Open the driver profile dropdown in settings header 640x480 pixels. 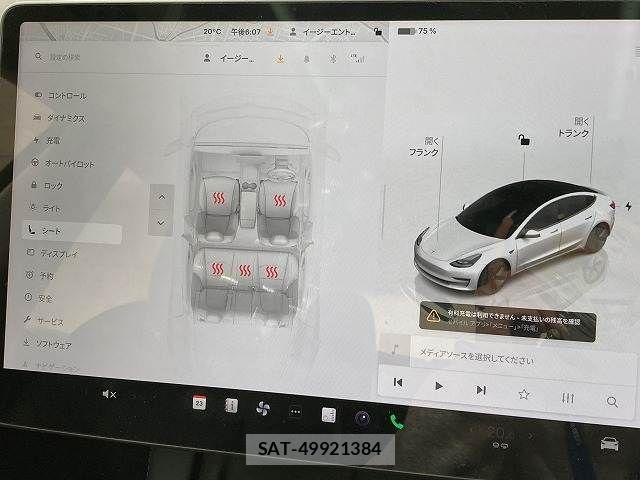(229, 58)
